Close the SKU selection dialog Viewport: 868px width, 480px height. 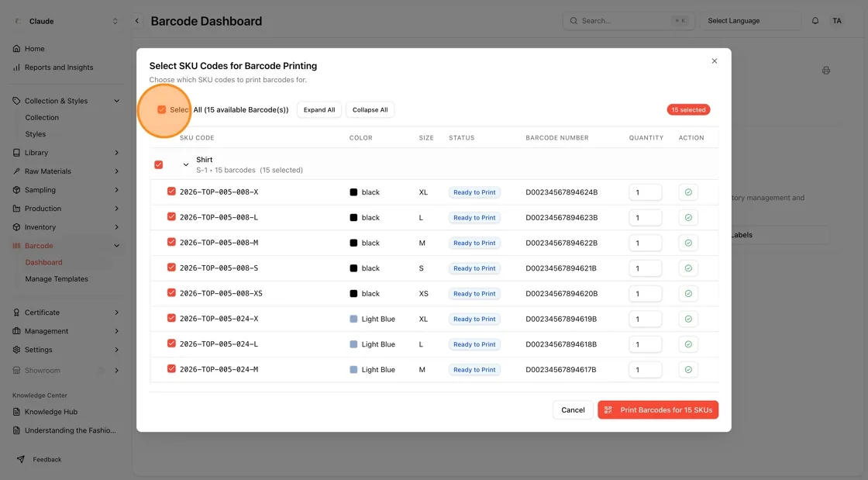pyautogui.click(x=714, y=61)
